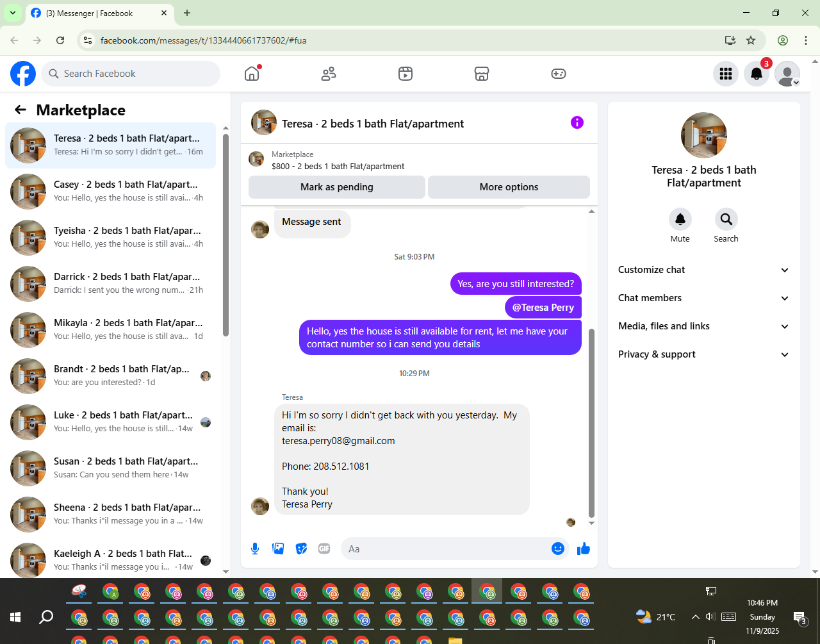Go back using the Marketplace back arrow

[x=20, y=110]
